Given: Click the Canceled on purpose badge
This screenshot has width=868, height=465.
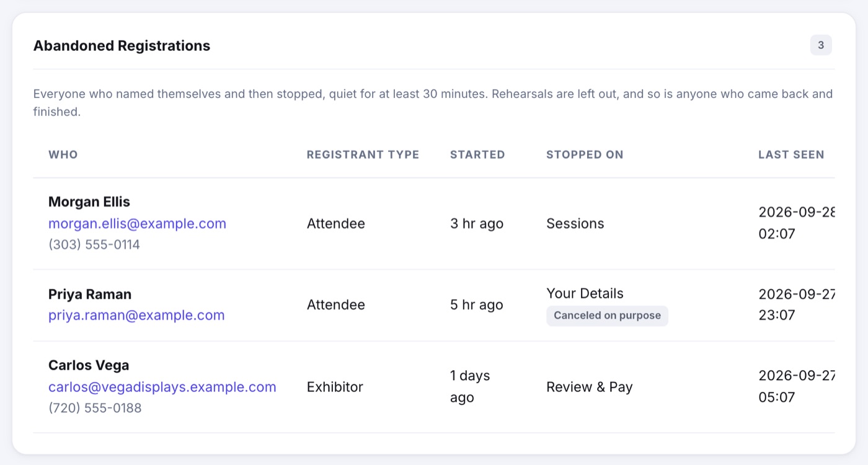Looking at the screenshot, I should 607,316.
